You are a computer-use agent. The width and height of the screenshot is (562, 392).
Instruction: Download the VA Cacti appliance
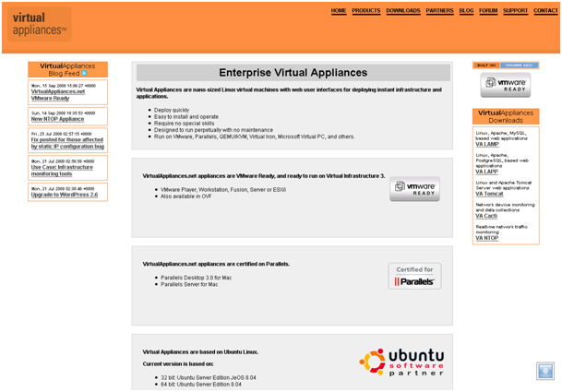[486, 216]
